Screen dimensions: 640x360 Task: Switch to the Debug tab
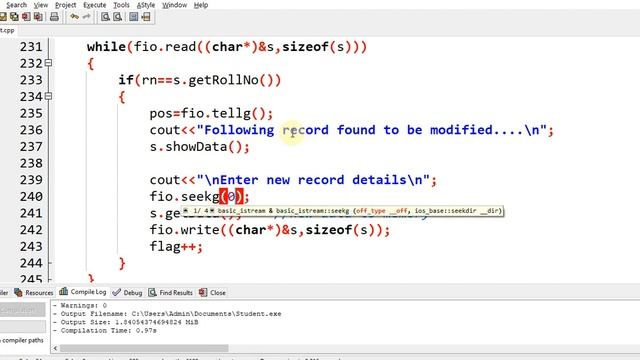[x=127, y=292]
